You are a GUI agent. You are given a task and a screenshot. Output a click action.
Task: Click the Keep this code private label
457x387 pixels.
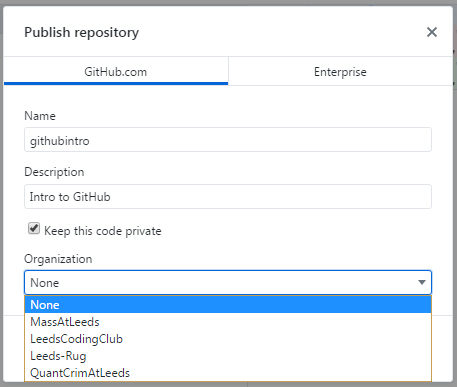pyautogui.click(x=103, y=231)
